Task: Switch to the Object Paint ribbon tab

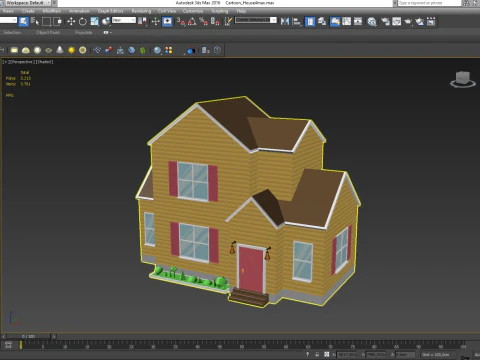Action: tap(48, 32)
